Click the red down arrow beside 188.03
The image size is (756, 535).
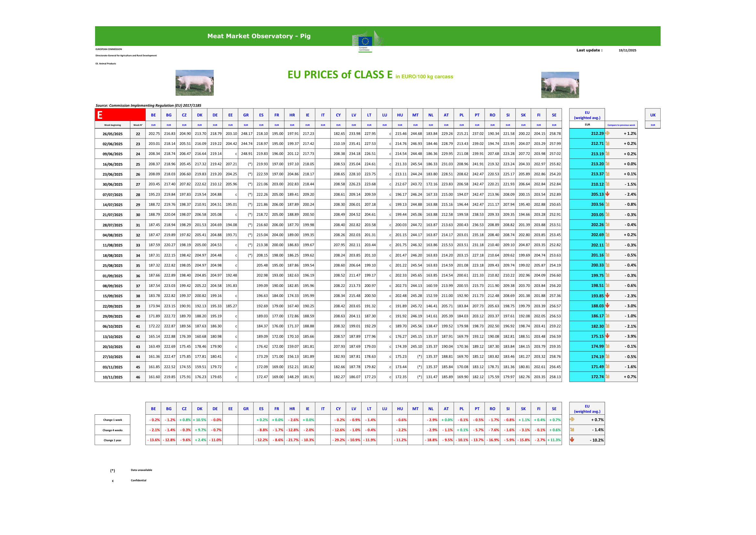pyautogui.click(x=608, y=306)
